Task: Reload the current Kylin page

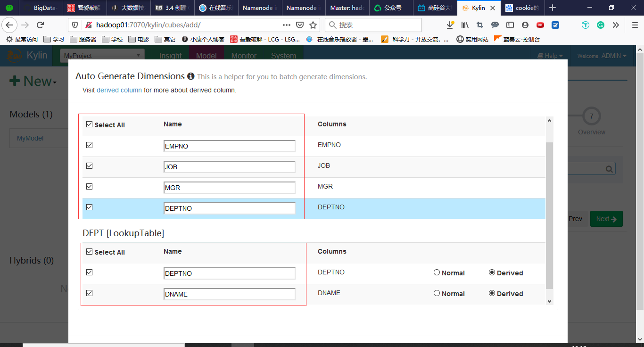Action: point(41,25)
